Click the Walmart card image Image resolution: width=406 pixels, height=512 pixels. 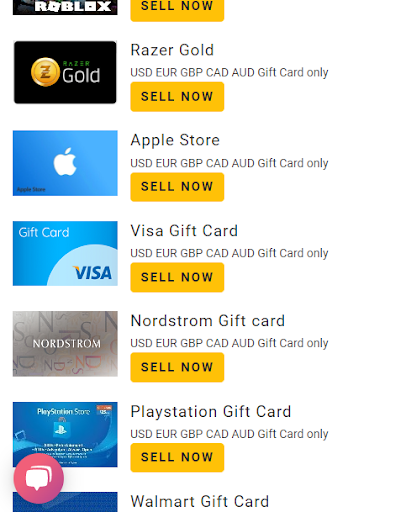(x=65, y=502)
